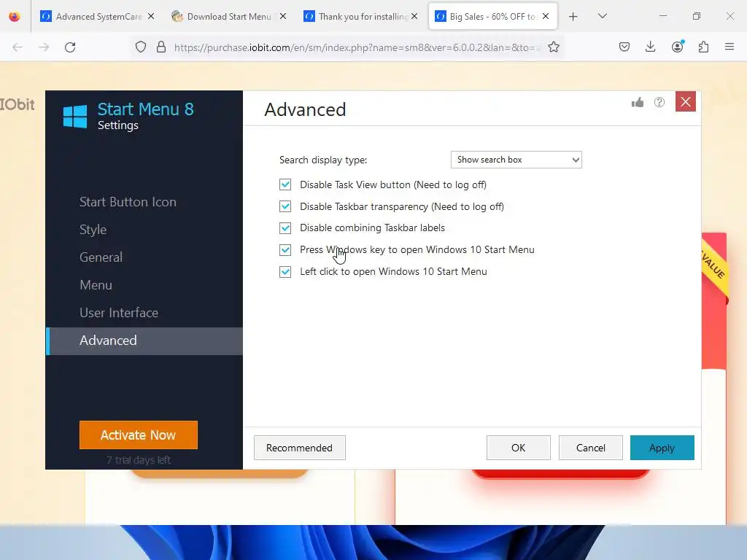The height and width of the screenshot is (560, 747).
Task: Close the Start Menu 8 settings window
Action: pos(686,102)
